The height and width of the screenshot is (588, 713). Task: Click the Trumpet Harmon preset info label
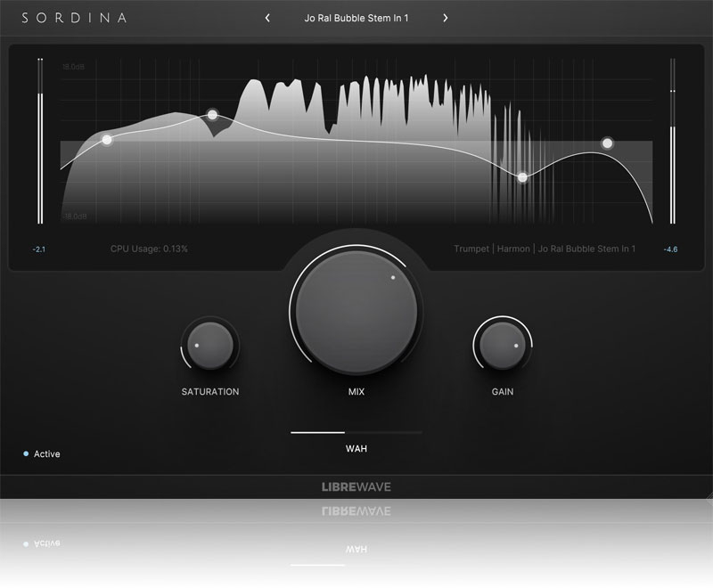tap(545, 249)
